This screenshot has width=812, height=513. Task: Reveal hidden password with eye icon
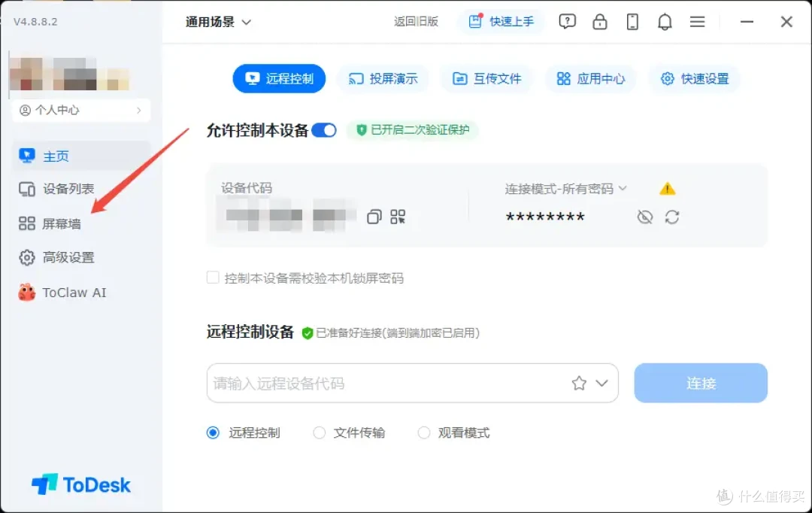[x=645, y=217]
